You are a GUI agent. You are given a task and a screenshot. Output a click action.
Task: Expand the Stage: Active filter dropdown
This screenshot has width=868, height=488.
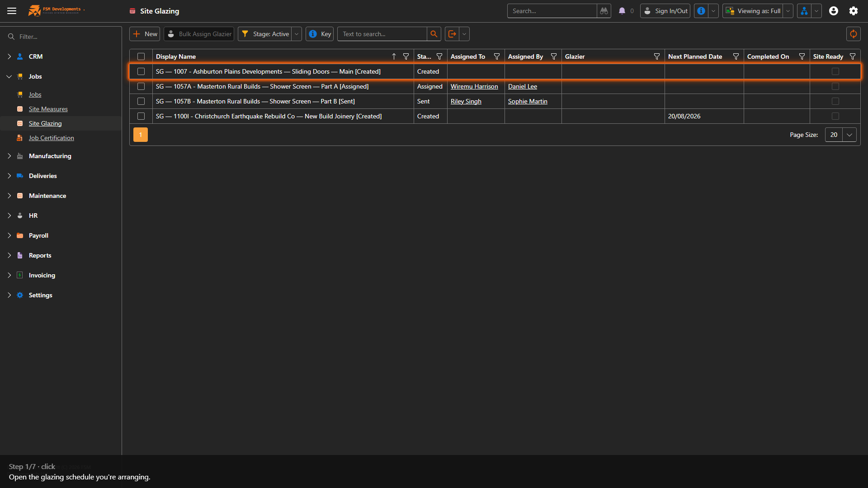[x=297, y=34]
